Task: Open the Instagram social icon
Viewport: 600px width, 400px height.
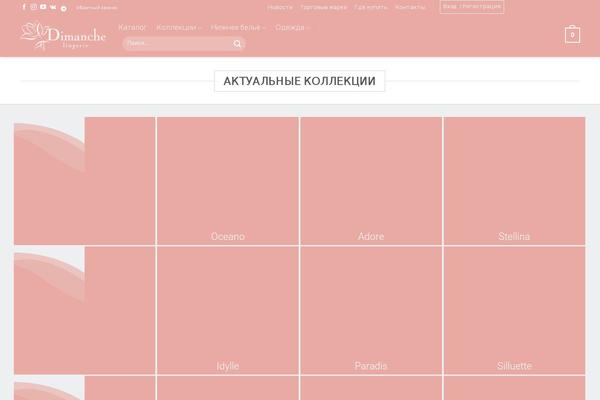Action: point(34,7)
